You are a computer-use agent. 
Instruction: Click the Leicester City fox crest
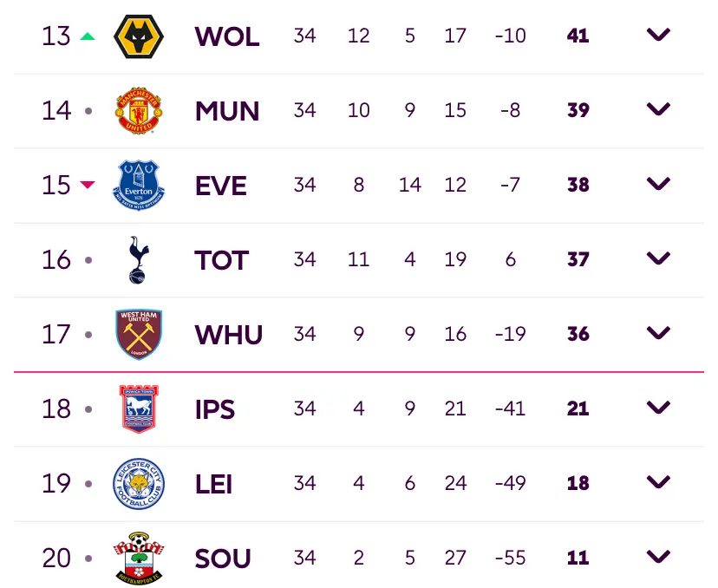point(139,484)
